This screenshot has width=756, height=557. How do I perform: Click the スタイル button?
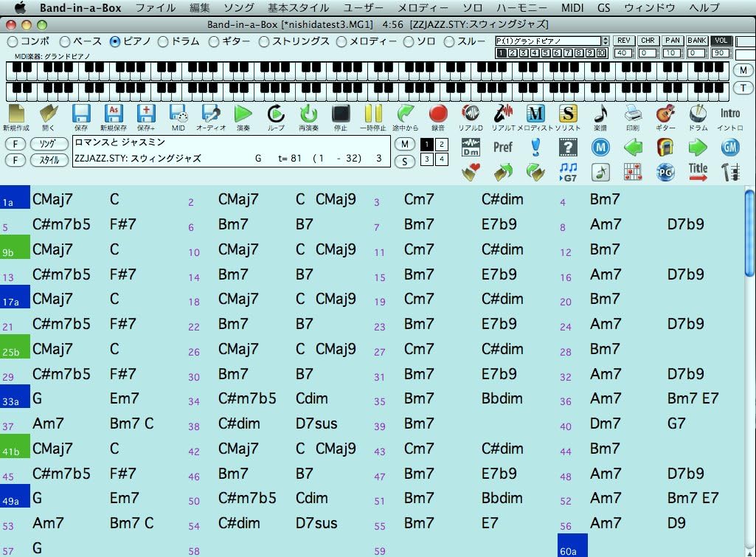click(x=49, y=159)
